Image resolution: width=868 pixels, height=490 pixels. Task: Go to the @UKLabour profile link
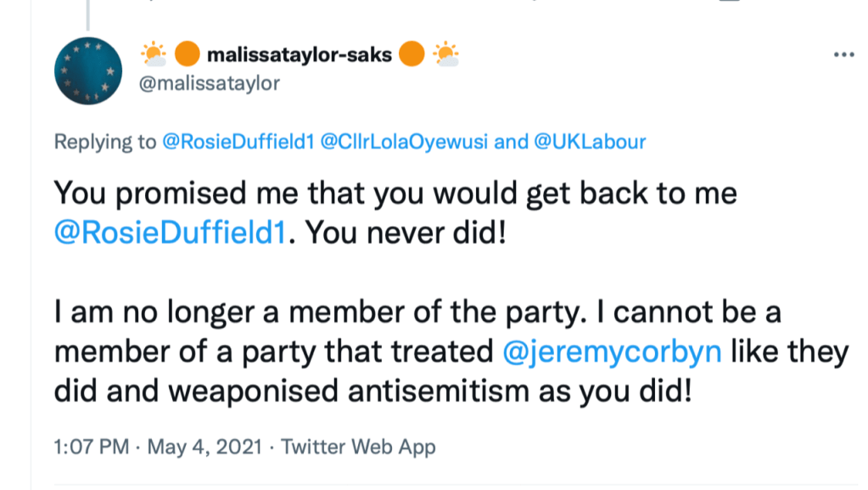(590, 142)
